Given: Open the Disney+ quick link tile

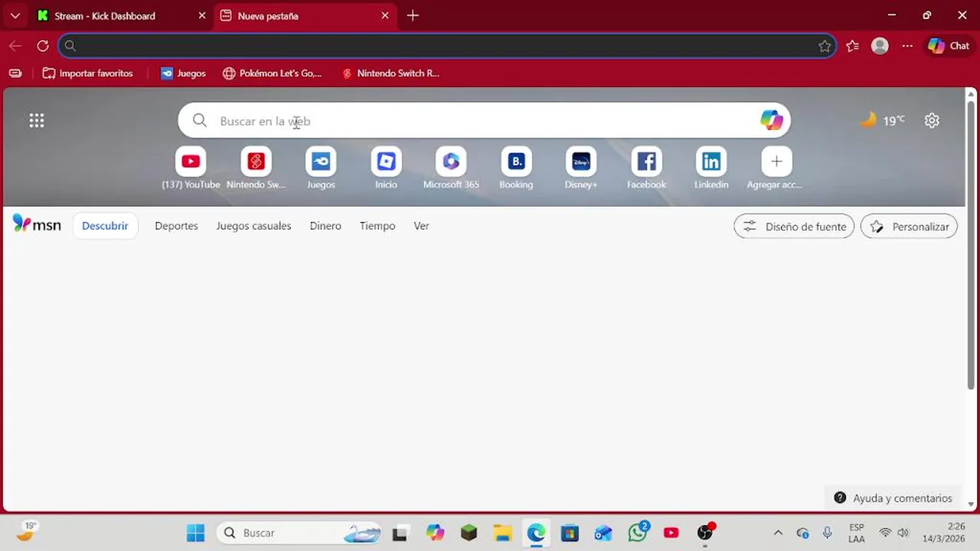Looking at the screenshot, I should click(x=581, y=168).
